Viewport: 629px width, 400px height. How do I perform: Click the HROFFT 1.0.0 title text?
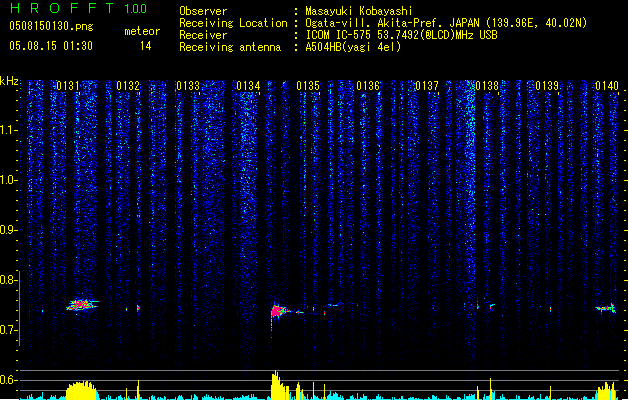click(79, 8)
